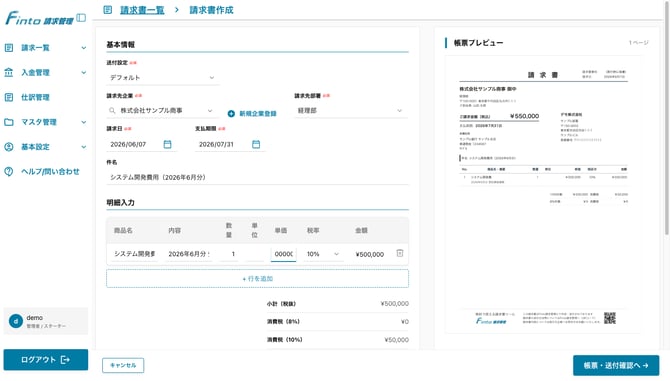Click the 請求書作成 breadcrumb text
The image size is (670, 381).
tap(212, 10)
